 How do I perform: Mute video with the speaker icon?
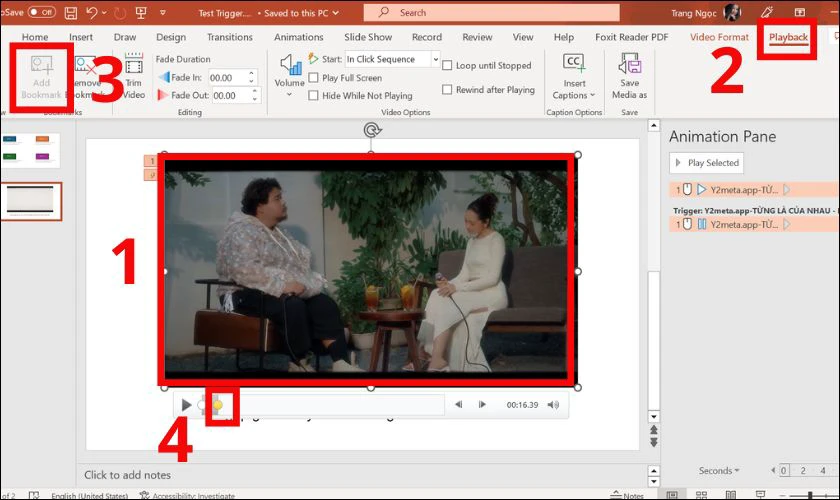pyautogui.click(x=553, y=405)
